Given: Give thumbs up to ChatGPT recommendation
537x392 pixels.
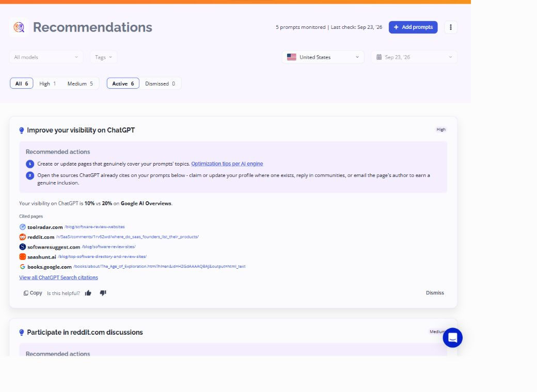Looking at the screenshot, I should coord(88,293).
